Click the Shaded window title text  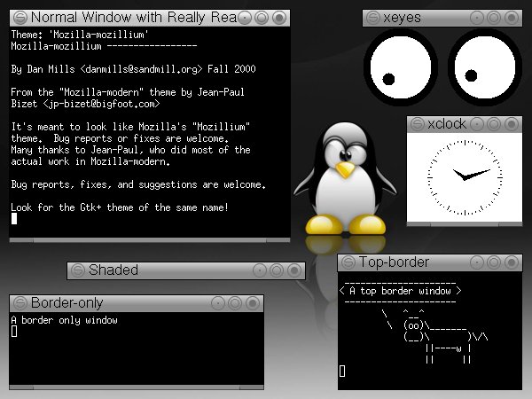pyautogui.click(x=113, y=270)
